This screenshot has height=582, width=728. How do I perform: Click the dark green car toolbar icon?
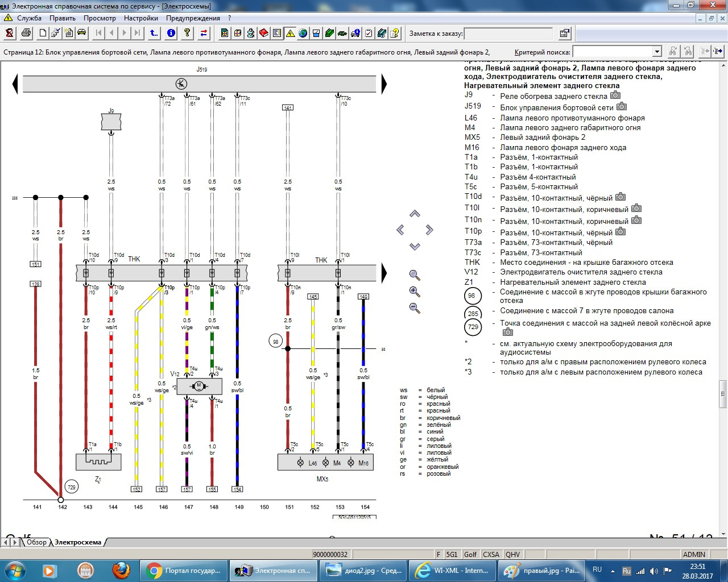[342, 33]
